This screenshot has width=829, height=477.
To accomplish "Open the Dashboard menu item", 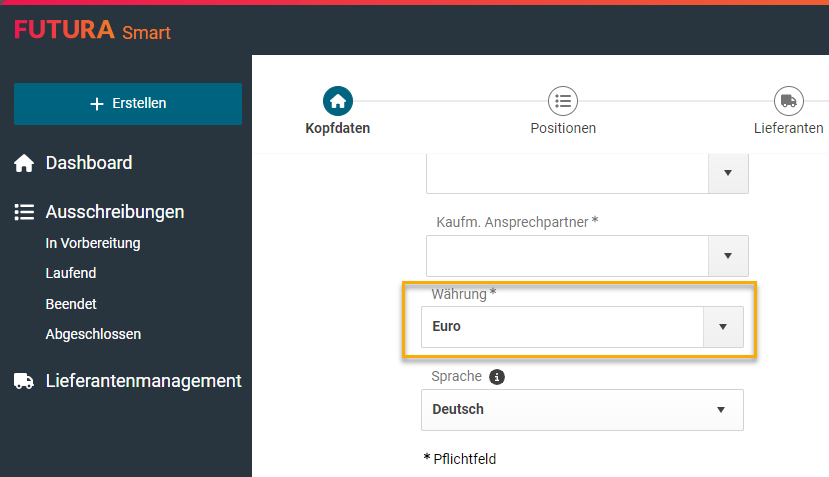I will [x=89, y=163].
